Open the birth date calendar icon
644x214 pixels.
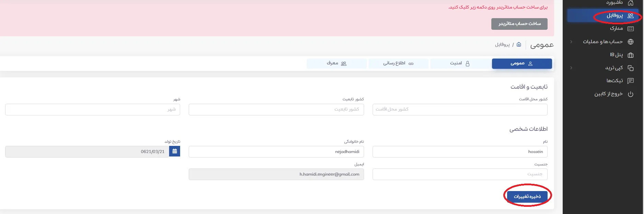click(x=175, y=151)
